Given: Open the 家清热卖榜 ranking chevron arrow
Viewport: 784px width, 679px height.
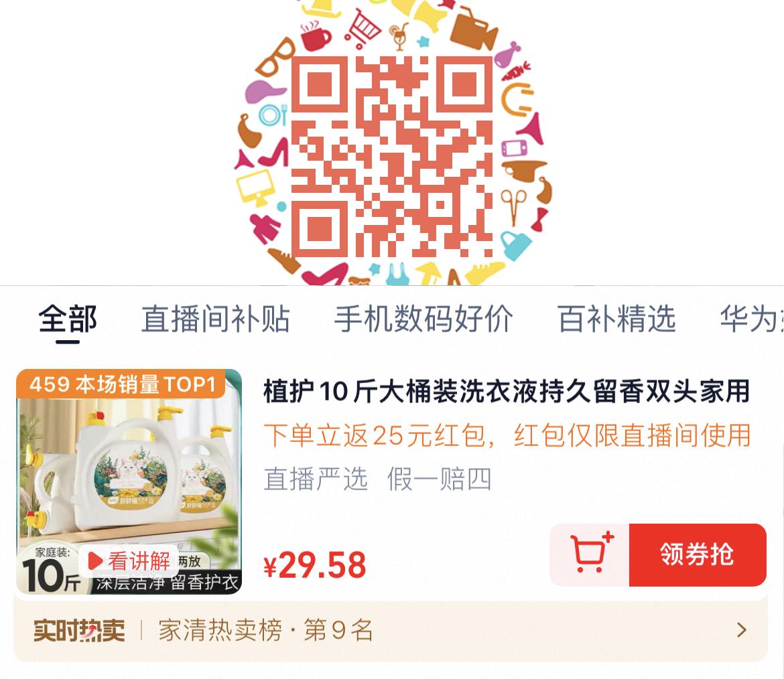Looking at the screenshot, I should click(742, 630).
